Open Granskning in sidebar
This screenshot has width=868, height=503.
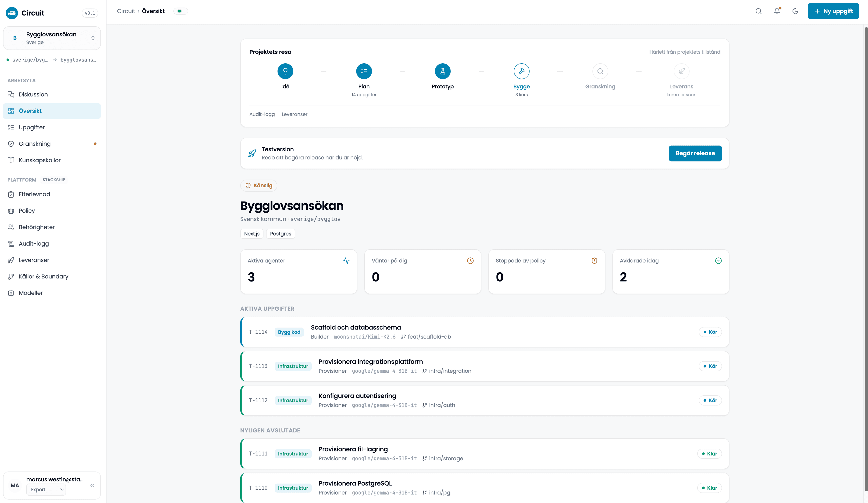click(52, 144)
